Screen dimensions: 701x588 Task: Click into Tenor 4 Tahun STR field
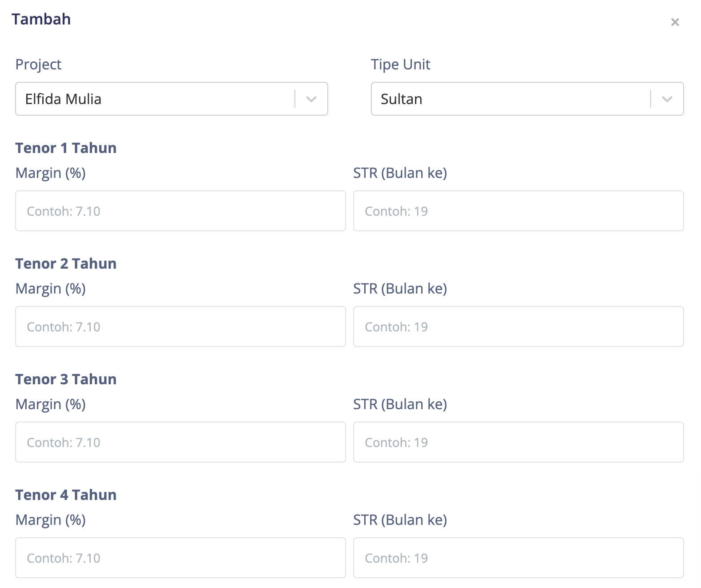coord(519,558)
